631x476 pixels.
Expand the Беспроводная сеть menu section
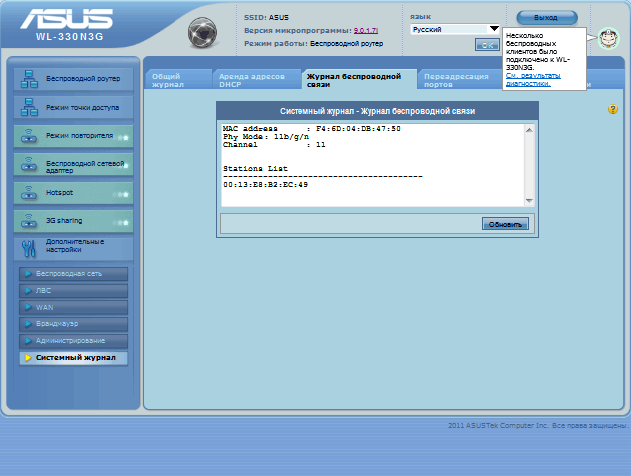pyautogui.click(x=73, y=273)
